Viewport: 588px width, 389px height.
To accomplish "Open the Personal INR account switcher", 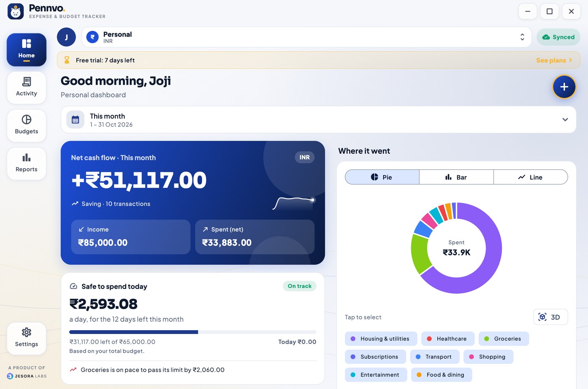I will 306,37.
